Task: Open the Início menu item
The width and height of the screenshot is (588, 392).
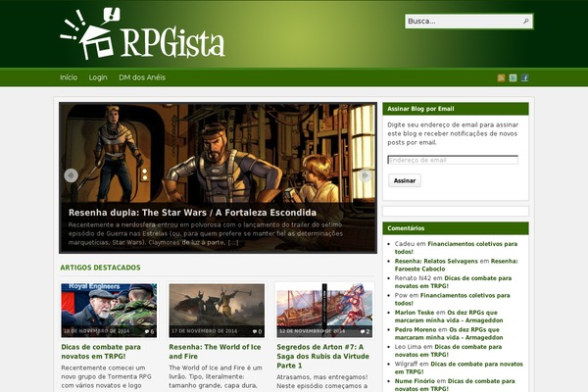Action: click(x=69, y=77)
